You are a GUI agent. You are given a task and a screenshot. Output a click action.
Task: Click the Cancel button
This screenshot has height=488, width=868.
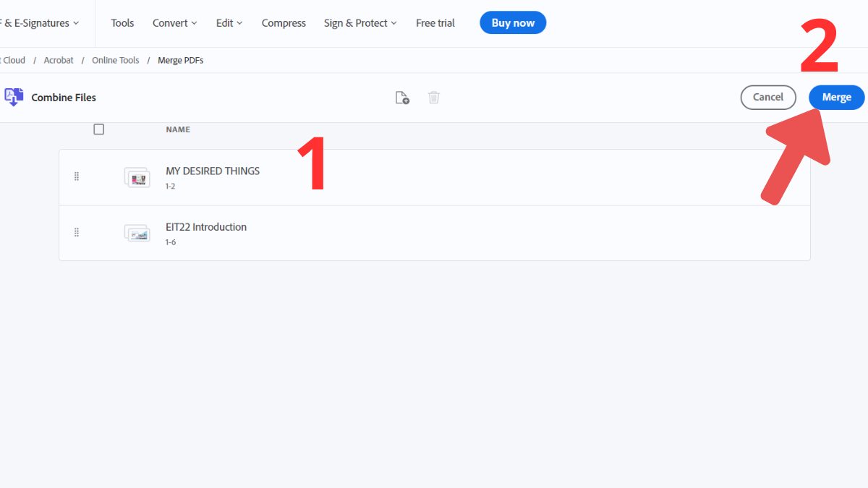[x=768, y=97]
